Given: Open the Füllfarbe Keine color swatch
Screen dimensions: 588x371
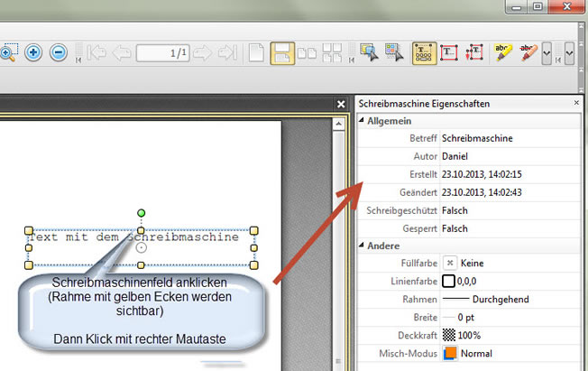Looking at the screenshot, I should pyautogui.click(x=450, y=263).
